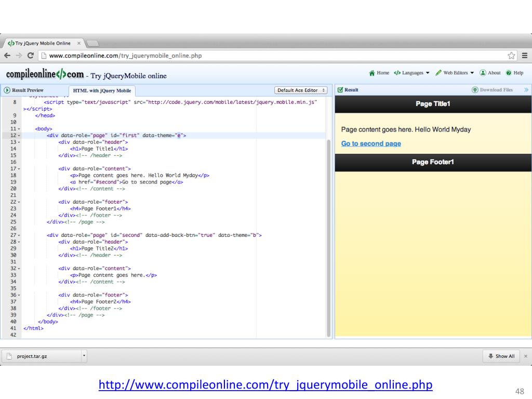Collapse the code fold at line 28
Screen dimensions: 532x399
[19, 242]
